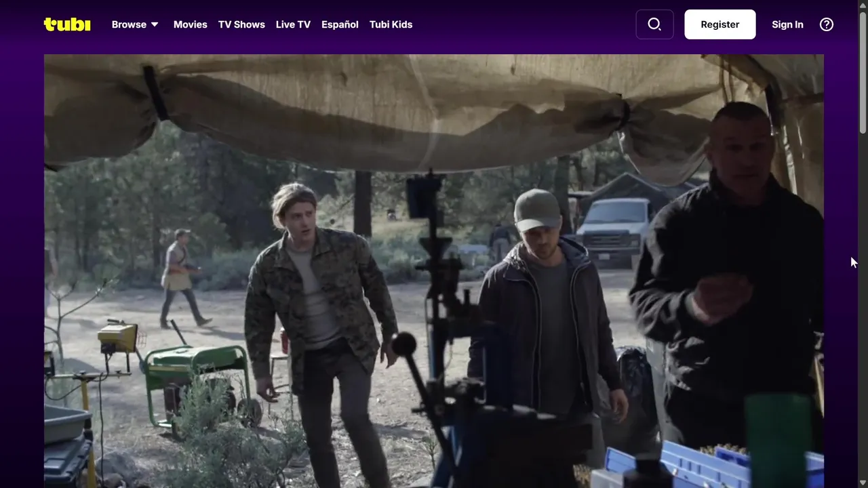Expand the Browse dropdown menu
868x488 pixels.
135,24
